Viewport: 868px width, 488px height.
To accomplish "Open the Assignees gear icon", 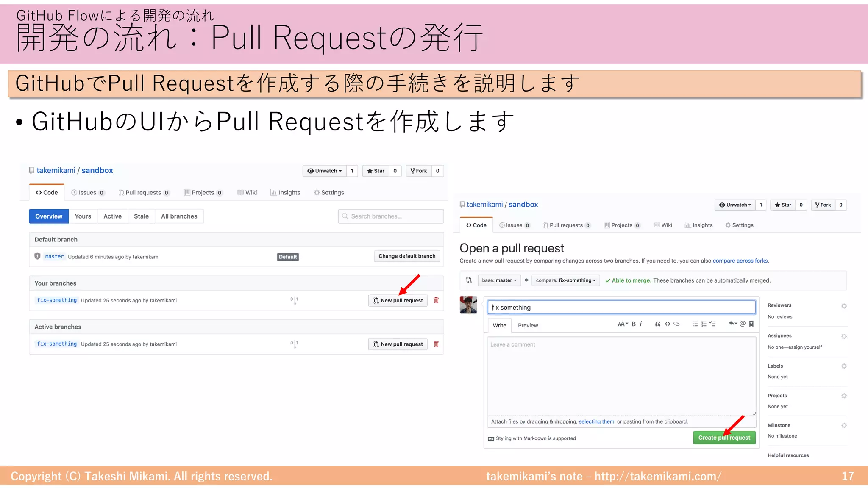I will pyautogui.click(x=844, y=336).
